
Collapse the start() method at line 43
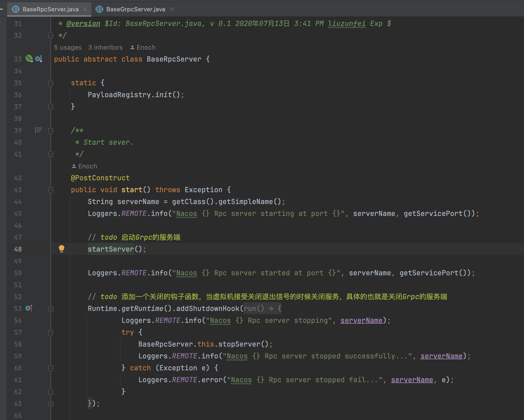click(51, 190)
